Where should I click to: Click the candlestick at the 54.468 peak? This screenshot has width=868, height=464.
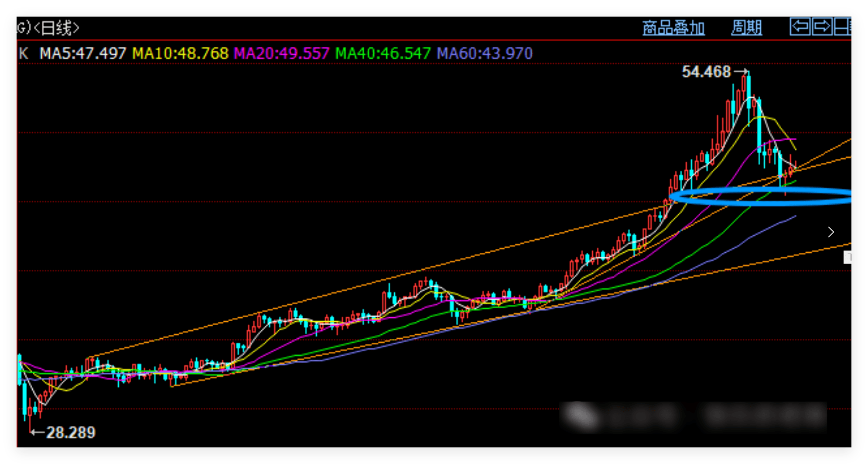point(748,87)
